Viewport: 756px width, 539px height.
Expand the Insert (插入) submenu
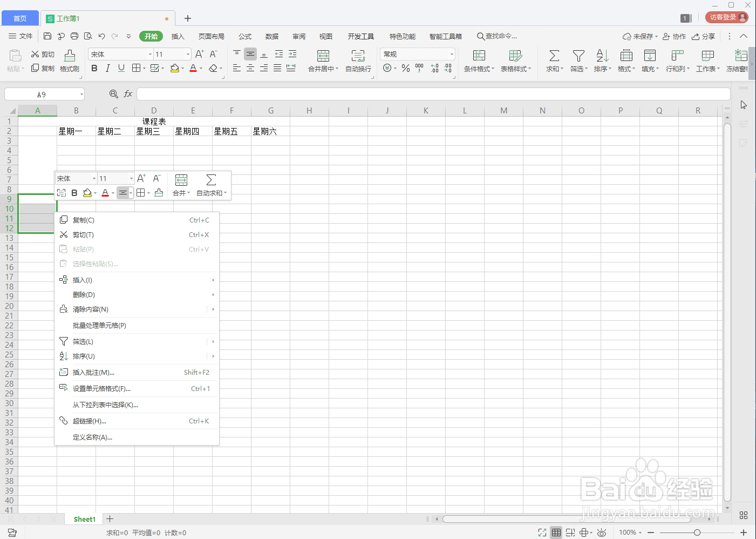pyautogui.click(x=137, y=280)
